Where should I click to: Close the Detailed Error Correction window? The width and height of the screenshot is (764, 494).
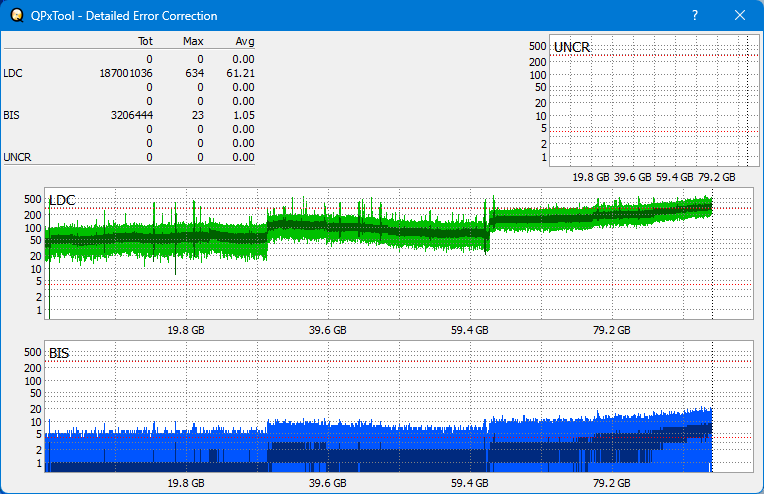[740, 16]
